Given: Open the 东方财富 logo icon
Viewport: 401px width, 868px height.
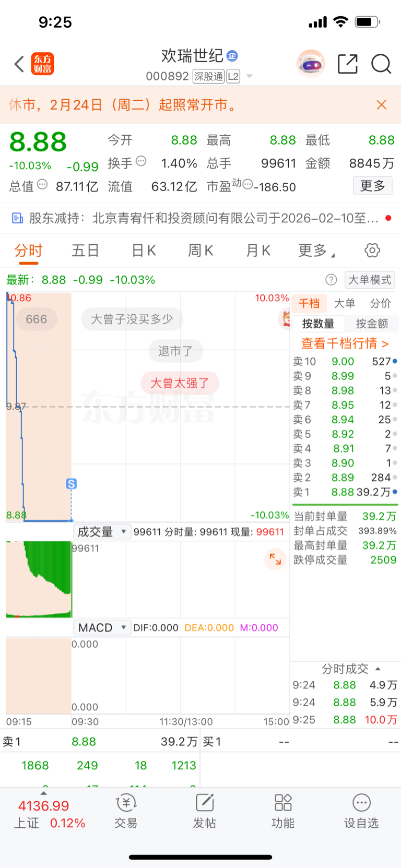Looking at the screenshot, I should 43,64.
